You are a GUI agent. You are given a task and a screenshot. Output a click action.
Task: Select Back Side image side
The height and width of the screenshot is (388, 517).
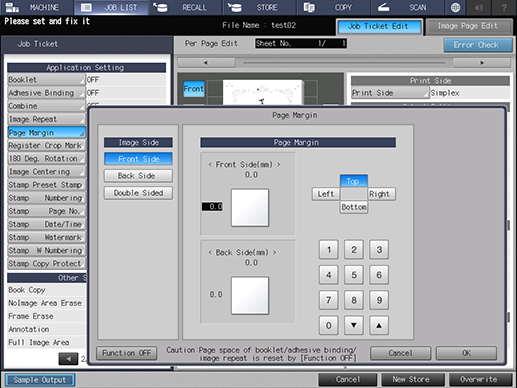pyautogui.click(x=138, y=176)
